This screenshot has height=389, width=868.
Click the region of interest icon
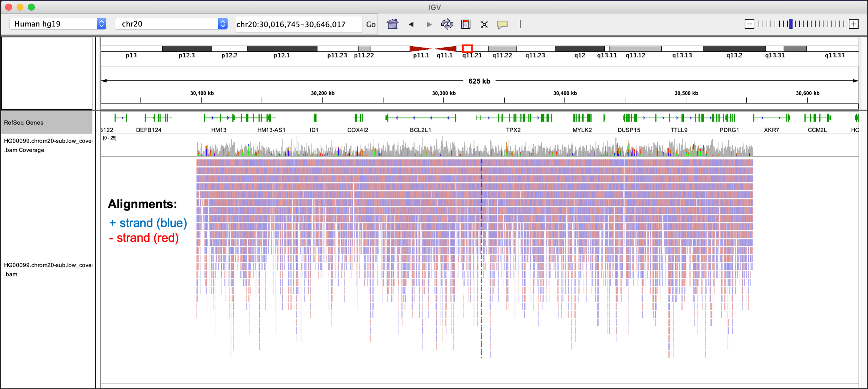click(x=465, y=24)
